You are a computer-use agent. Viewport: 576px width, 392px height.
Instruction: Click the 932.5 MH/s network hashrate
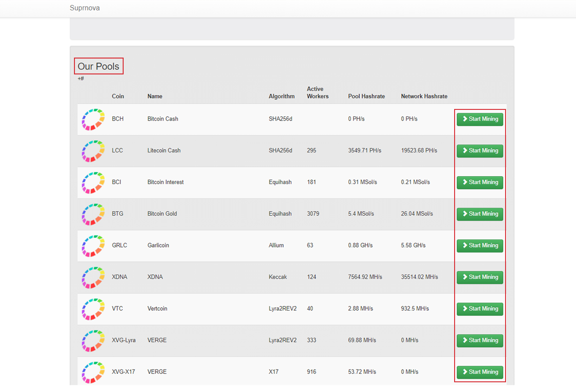click(415, 309)
